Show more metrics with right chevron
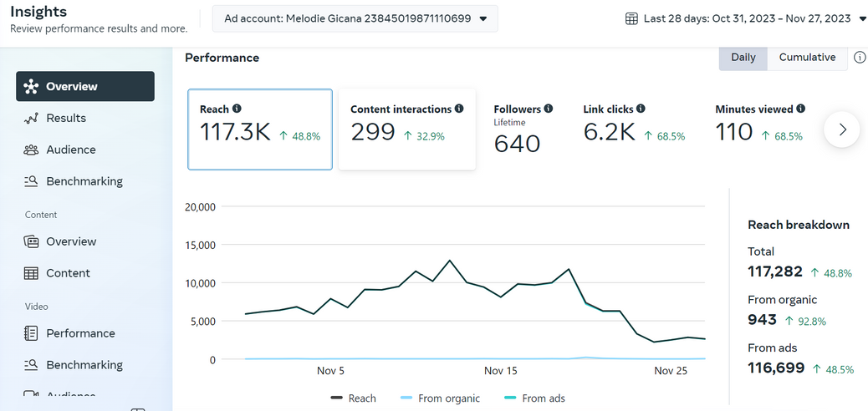This screenshot has height=411, width=868. 842,130
